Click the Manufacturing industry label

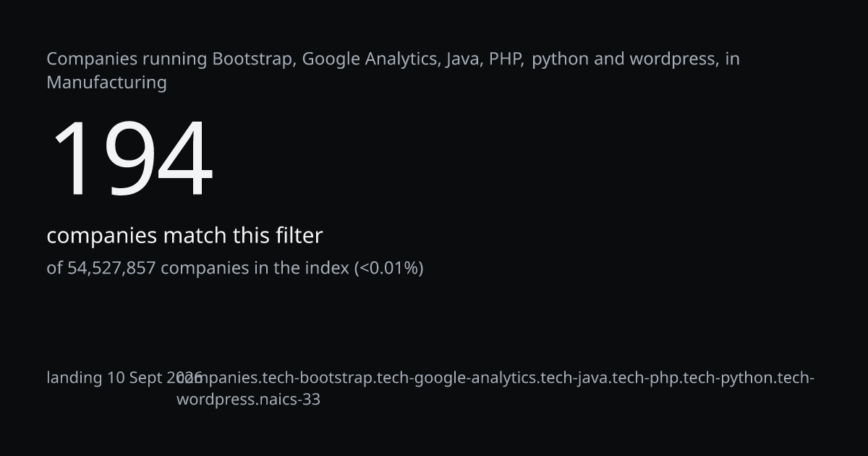(106, 83)
